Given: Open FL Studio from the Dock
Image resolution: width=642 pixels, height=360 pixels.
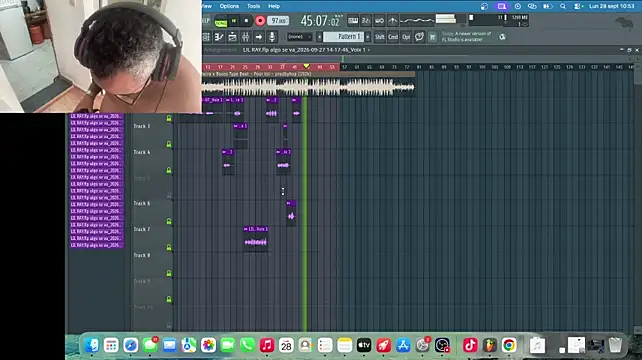Looking at the screenshot, I should point(490,345).
